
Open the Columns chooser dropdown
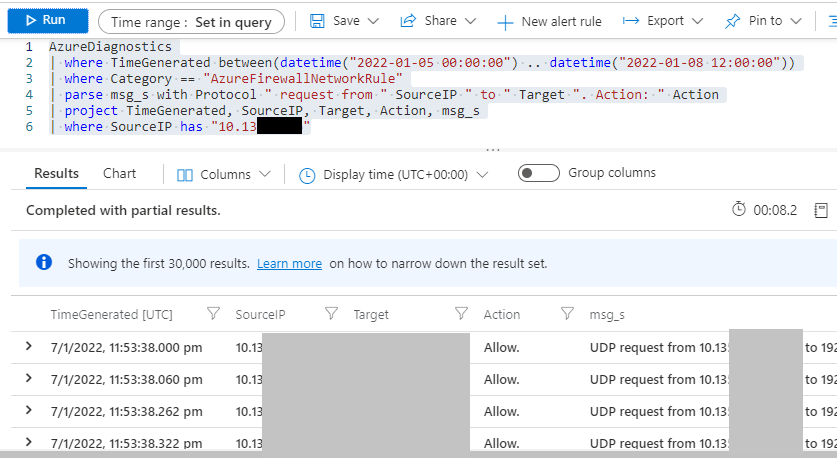pos(224,175)
